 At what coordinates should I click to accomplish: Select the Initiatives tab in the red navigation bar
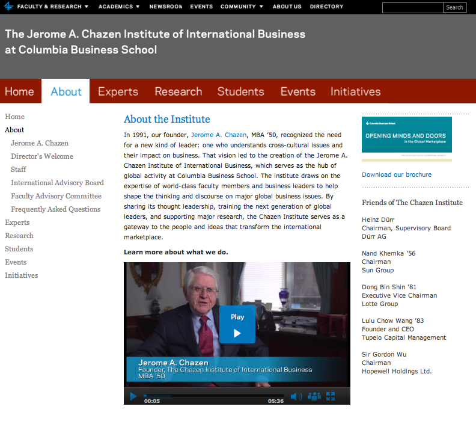click(355, 91)
